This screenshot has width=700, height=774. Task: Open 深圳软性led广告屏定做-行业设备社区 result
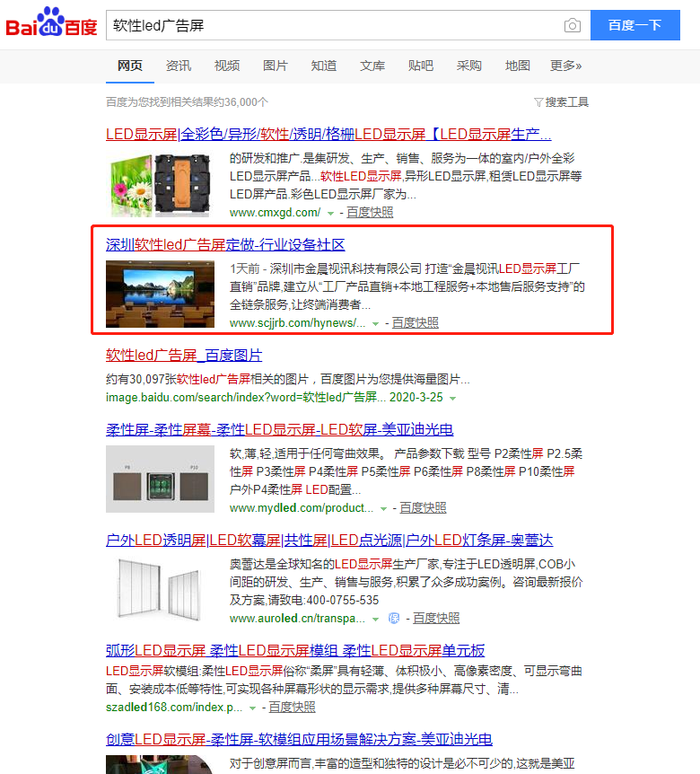coord(225,245)
